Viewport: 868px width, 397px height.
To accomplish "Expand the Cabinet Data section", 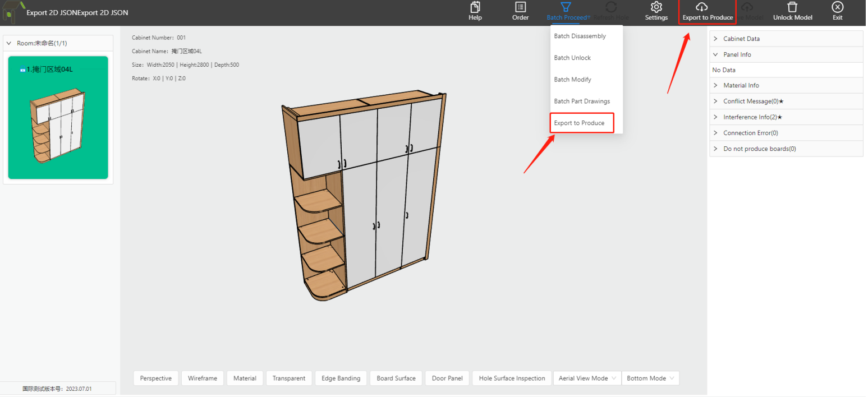I will tap(741, 39).
